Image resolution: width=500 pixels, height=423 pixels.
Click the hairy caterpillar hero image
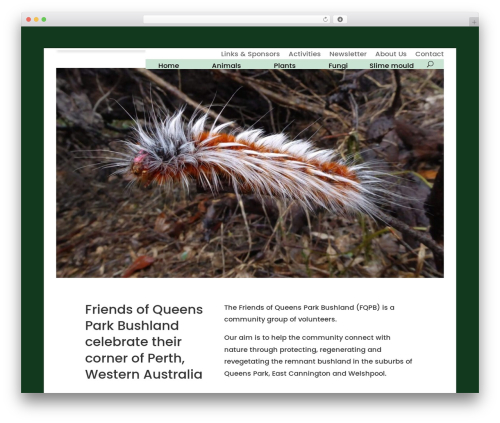click(x=250, y=173)
